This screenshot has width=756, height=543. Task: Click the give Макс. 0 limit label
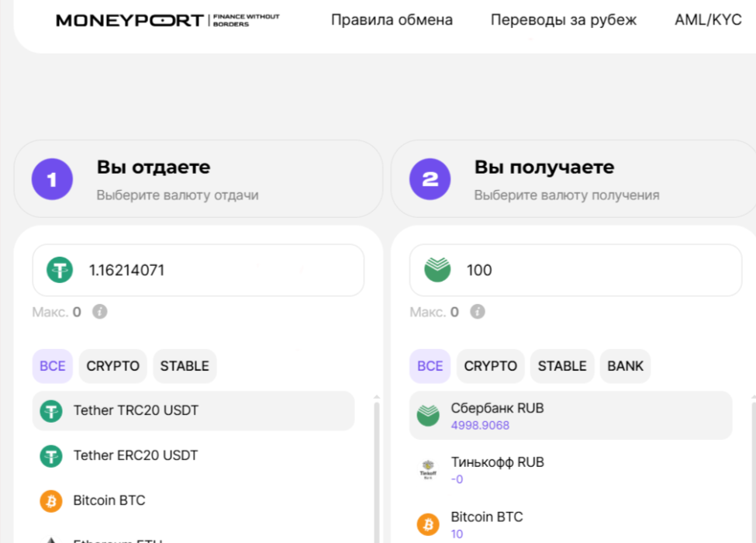pos(57,312)
